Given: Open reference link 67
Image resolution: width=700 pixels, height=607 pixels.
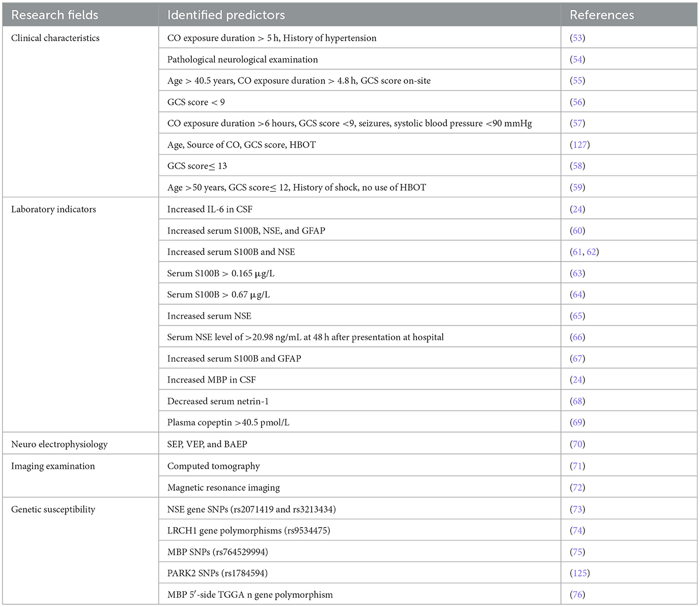Looking at the screenshot, I should [x=577, y=359].
